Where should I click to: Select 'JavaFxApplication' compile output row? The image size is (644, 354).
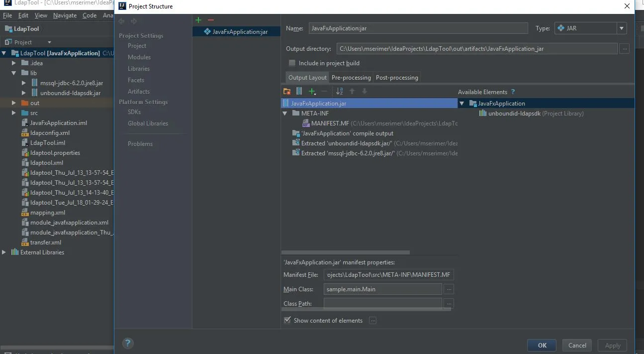tap(369, 133)
